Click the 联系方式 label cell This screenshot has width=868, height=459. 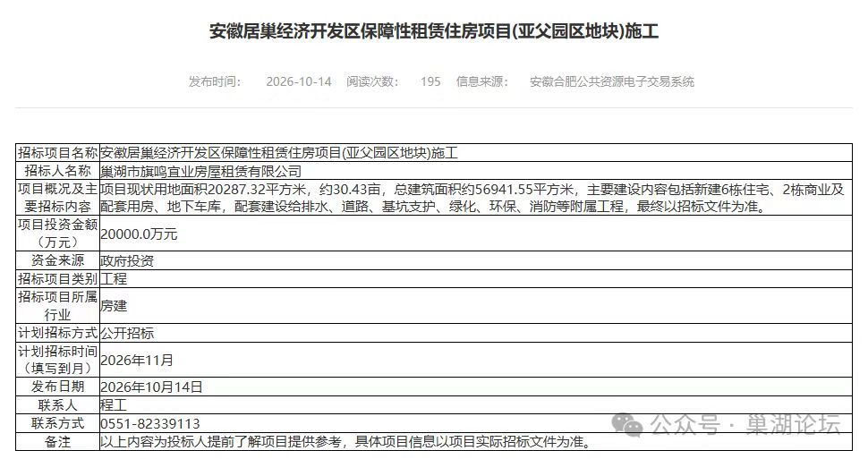[57, 423]
